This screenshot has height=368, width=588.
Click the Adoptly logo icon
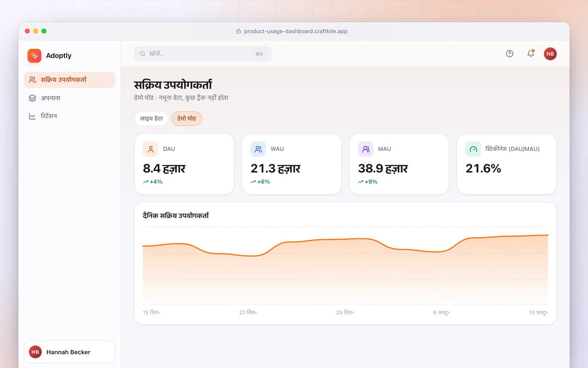(x=34, y=56)
